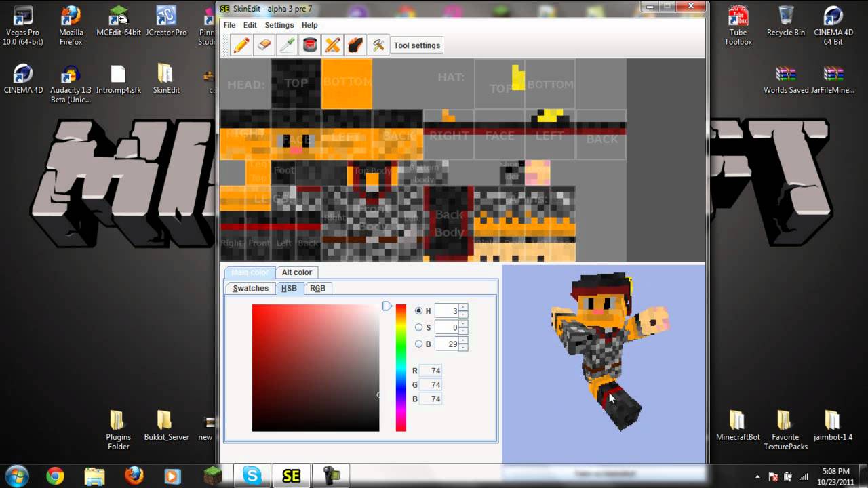
Task: Open the Help menu
Action: coord(310,25)
